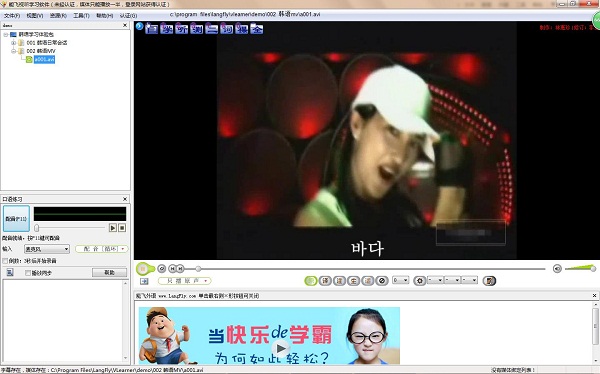Select the 全 toolbar icon above video
Image resolution: width=600 pixels, height=374 pixels.
pyautogui.click(x=256, y=29)
